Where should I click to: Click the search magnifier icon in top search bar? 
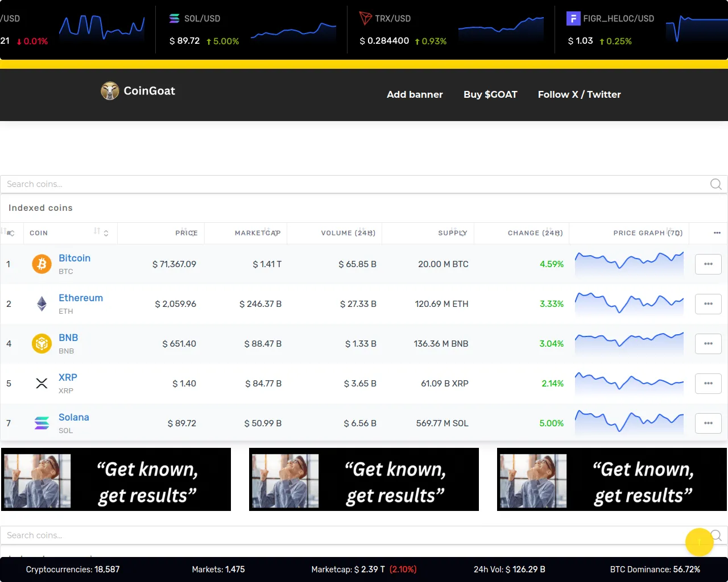point(715,184)
